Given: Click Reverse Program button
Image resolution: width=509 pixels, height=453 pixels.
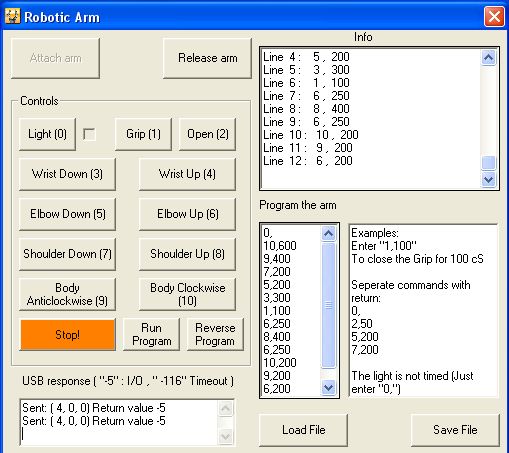Looking at the screenshot, I should (x=215, y=334).
